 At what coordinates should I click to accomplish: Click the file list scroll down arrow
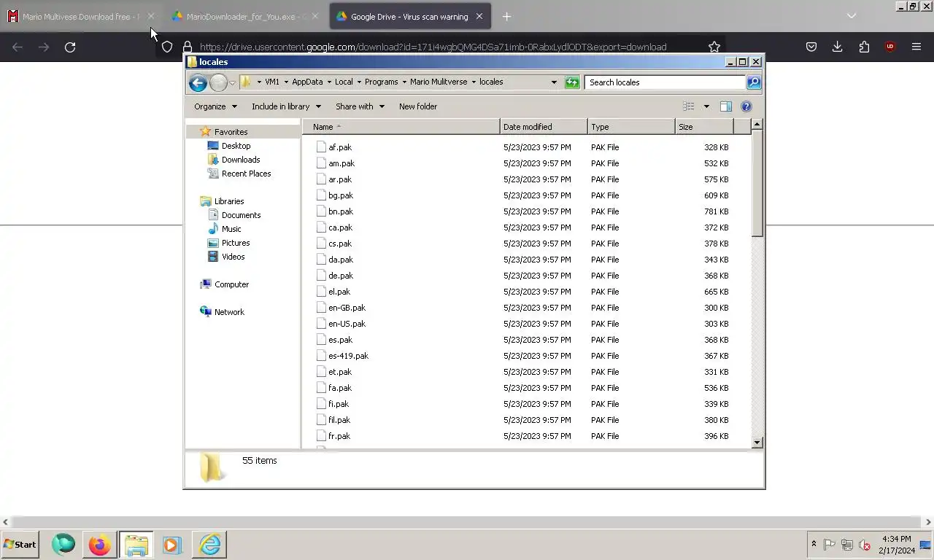click(x=757, y=442)
